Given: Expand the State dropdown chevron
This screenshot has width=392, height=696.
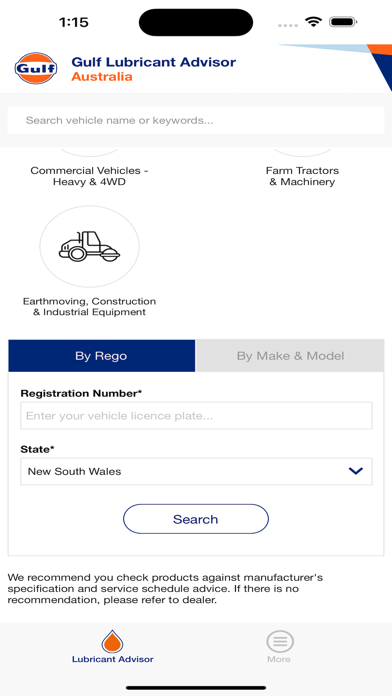Looking at the screenshot, I should click(x=356, y=471).
